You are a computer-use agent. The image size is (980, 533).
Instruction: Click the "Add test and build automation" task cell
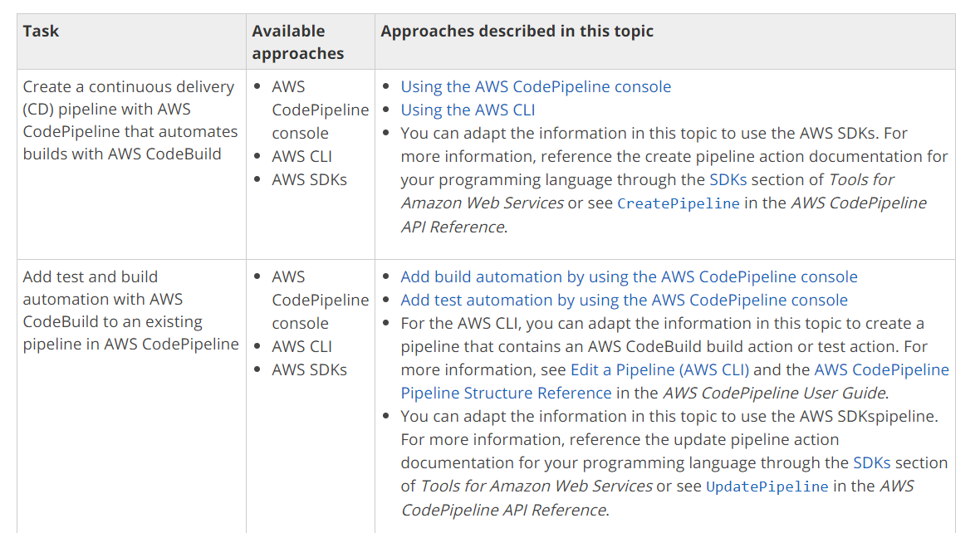130,311
